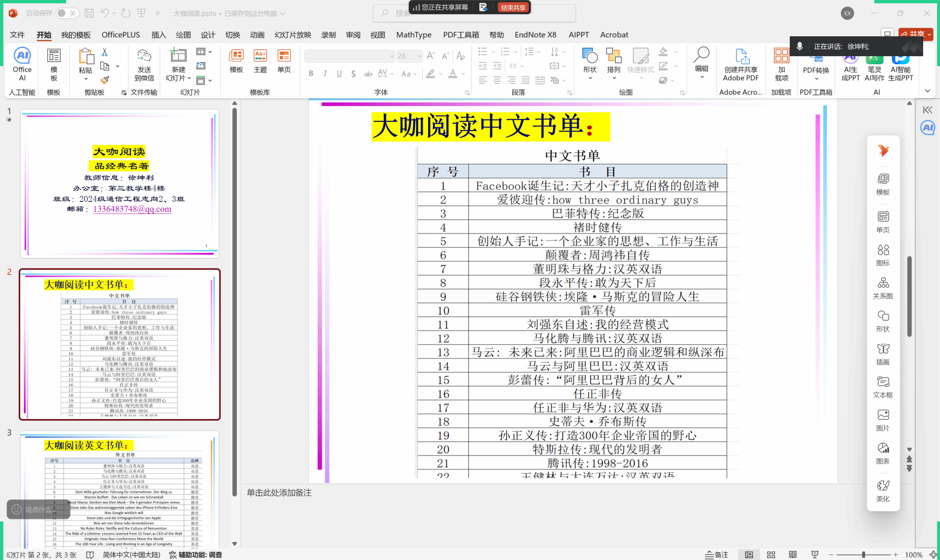Click the Save disk icon
Viewport: 940px width, 560px height.
point(89,13)
